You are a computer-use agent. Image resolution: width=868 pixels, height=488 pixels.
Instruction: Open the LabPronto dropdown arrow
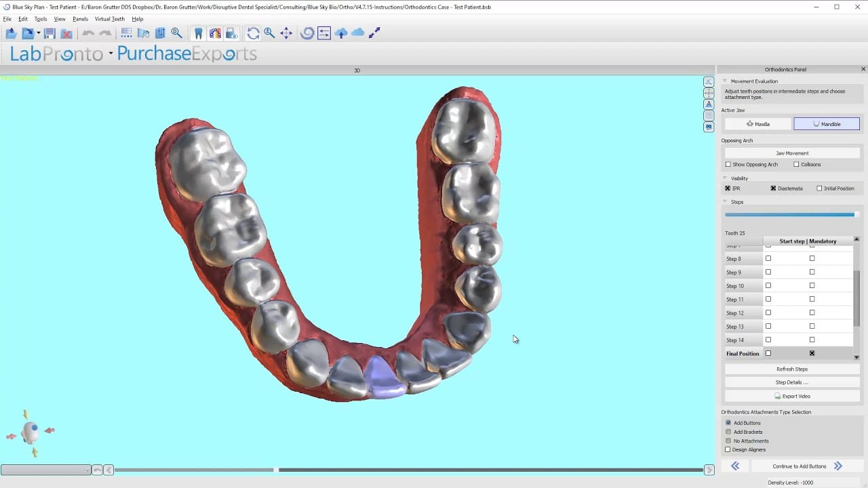pos(111,54)
